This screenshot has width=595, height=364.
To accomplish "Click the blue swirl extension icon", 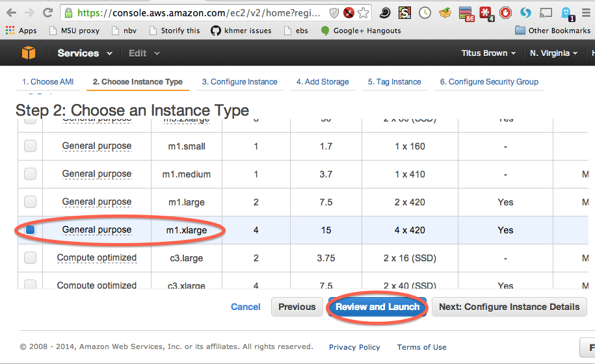I will coord(525,13).
